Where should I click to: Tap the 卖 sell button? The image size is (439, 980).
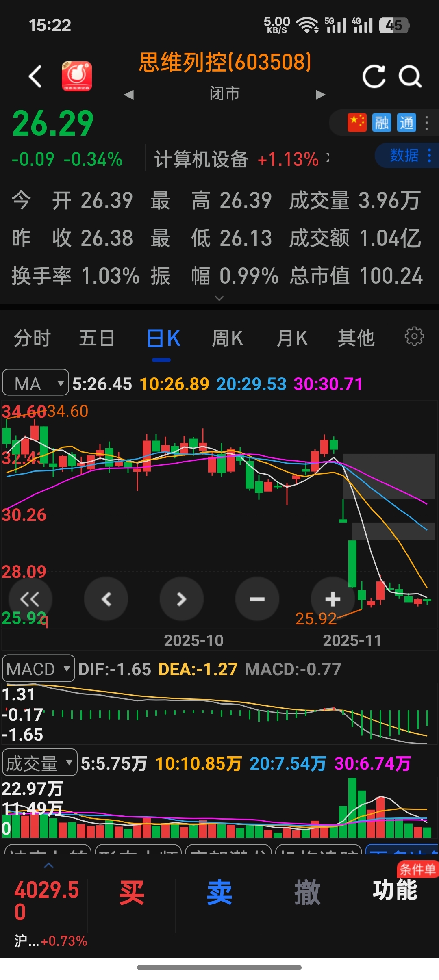pos(219,893)
